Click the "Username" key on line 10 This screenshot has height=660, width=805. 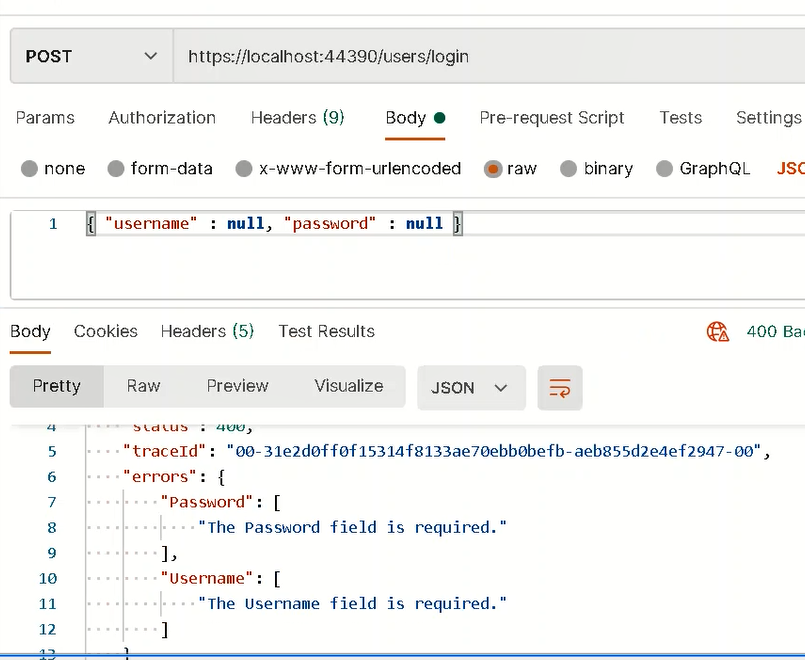207,578
